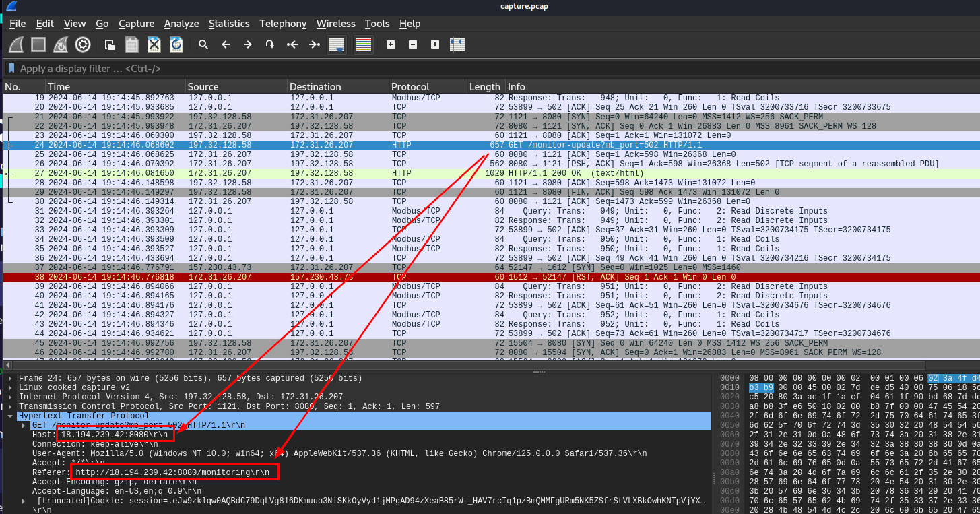
Task: Sort packets by Protocol column header
Action: pyautogui.click(x=410, y=87)
